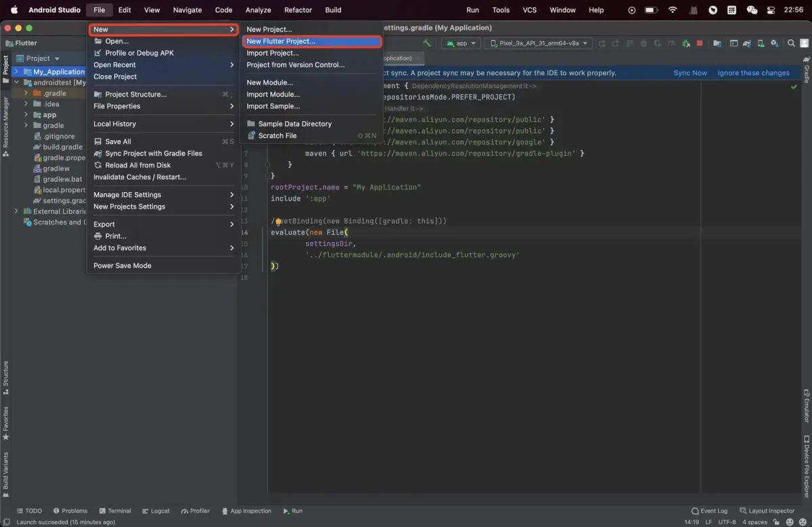Click the Ignore these changes link
This screenshot has width=812, height=527.
[753, 72]
